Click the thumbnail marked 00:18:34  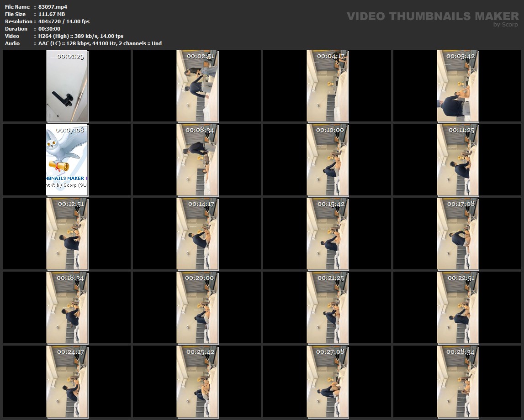tap(67, 308)
